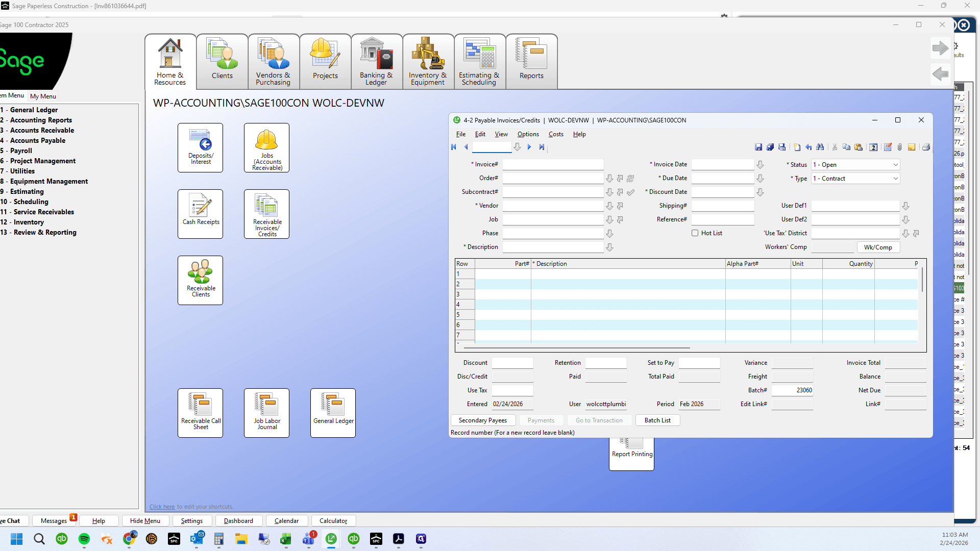Open the Job lookup arrow
980x551 pixels.
click(609, 220)
